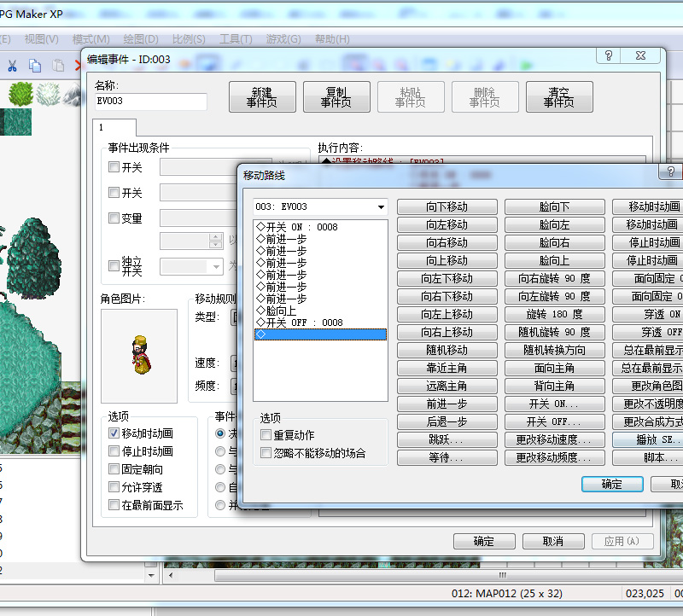683x616 pixels.
Task: Click the 前进一步 command button
Action: click(447, 404)
